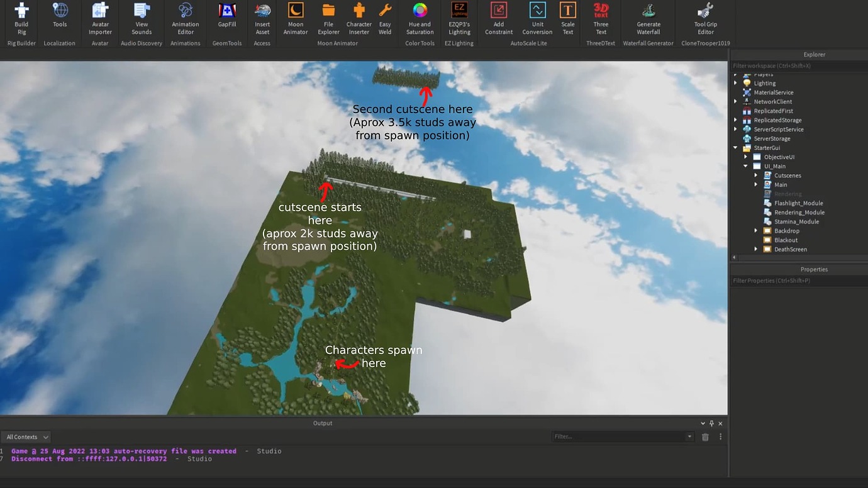Collapse Output panel with chevron
The image size is (868, 488).
[703, 423]
